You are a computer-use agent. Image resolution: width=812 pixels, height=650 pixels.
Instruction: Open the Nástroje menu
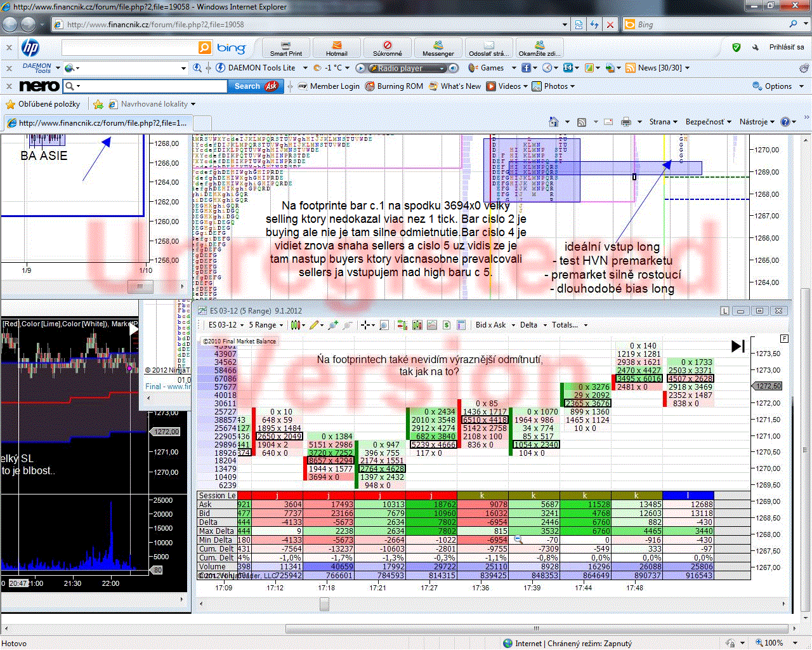[x=756, y=122]
